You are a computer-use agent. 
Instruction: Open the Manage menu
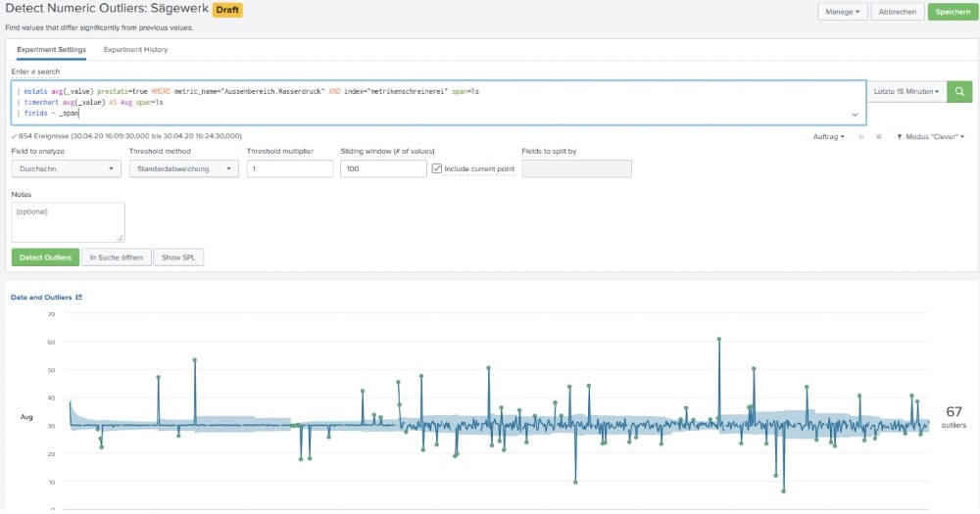click(x=843, y=12)
